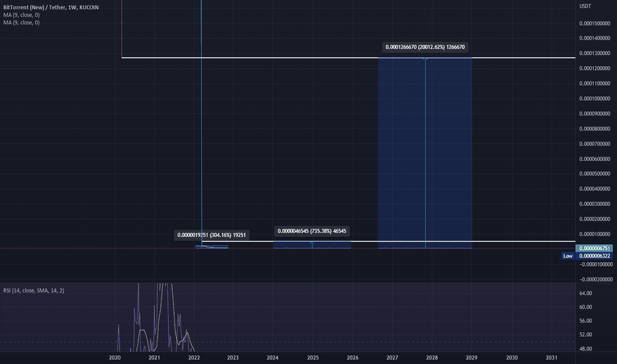The width and height of the screenshot is (617, 364).
Task: Click price axis value 0.0001400000
Action: point(594,38)
